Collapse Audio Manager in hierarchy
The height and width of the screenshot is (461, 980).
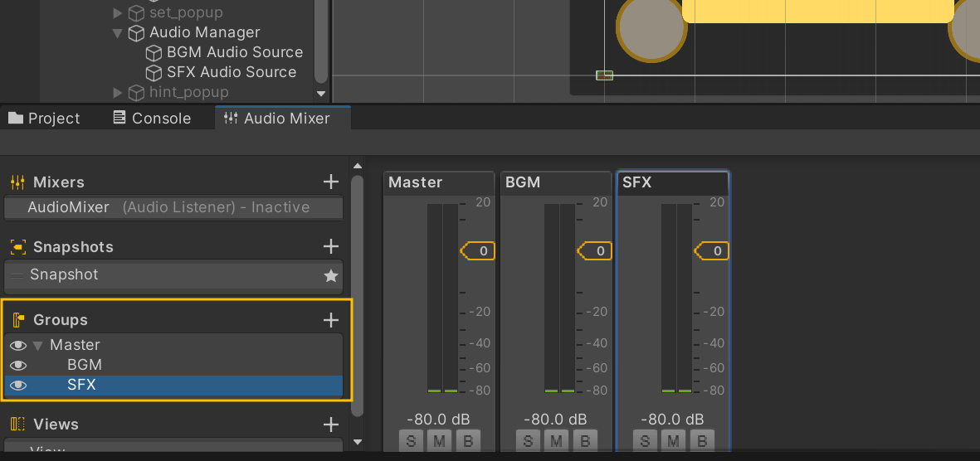[118, 33]
